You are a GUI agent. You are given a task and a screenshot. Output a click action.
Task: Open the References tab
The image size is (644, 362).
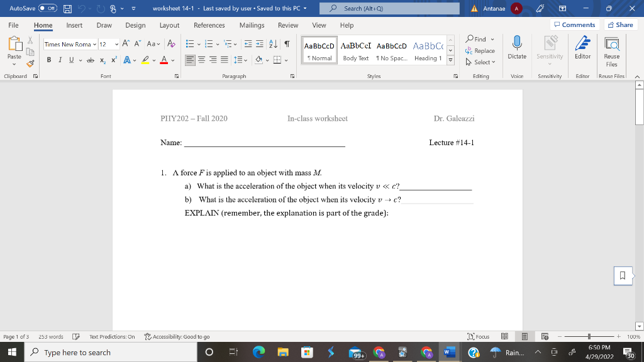tap(209, 25)
